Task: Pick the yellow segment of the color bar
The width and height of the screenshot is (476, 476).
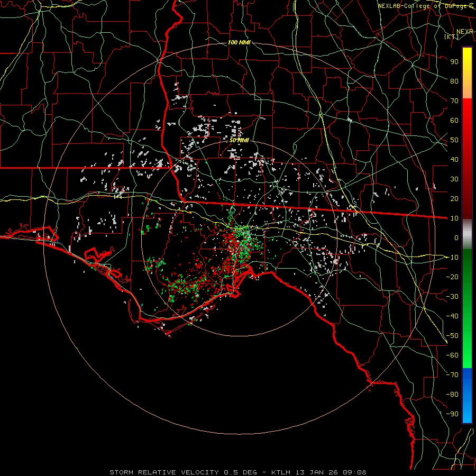Action: (x=467, y=62)
